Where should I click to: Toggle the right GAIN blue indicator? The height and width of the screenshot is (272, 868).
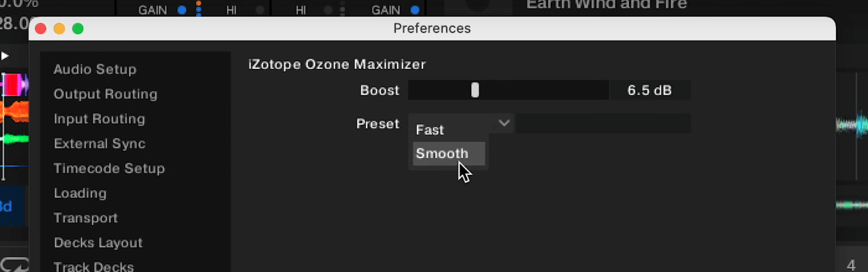pos(415,10)
